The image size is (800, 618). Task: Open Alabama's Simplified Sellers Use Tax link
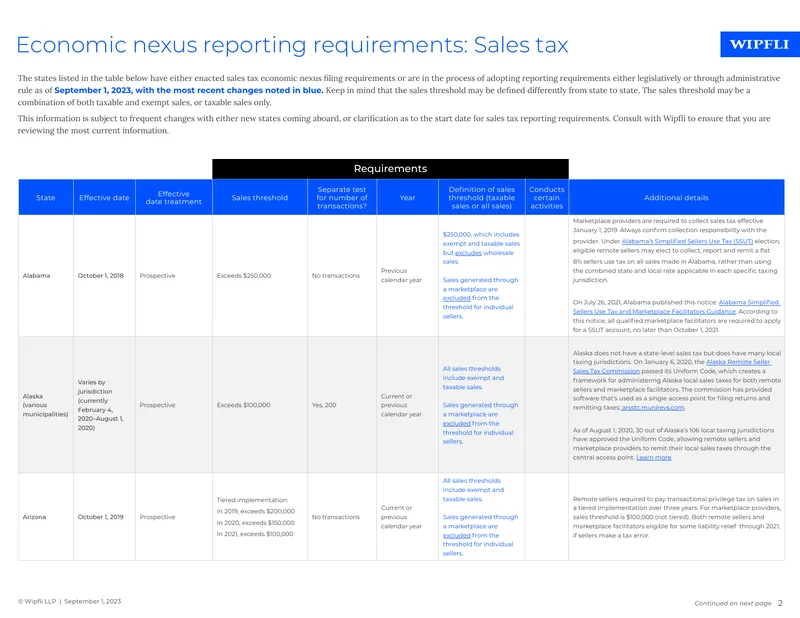(x=687, y=241)
